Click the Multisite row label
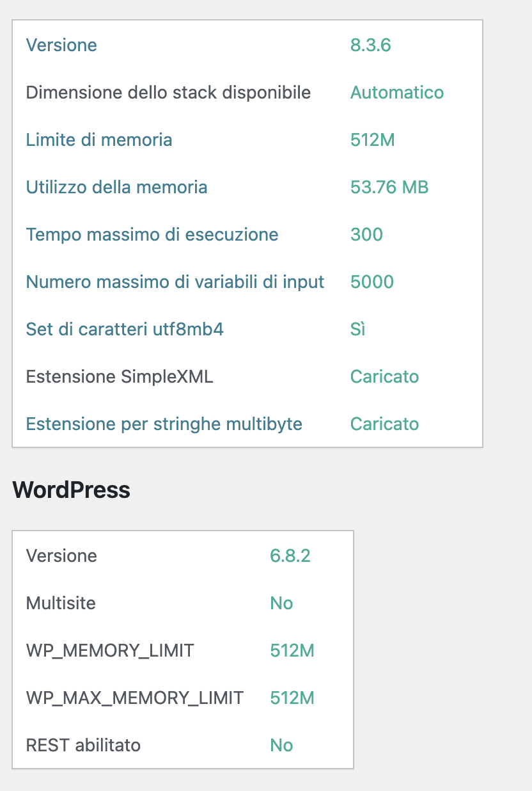 coord(61,603)
